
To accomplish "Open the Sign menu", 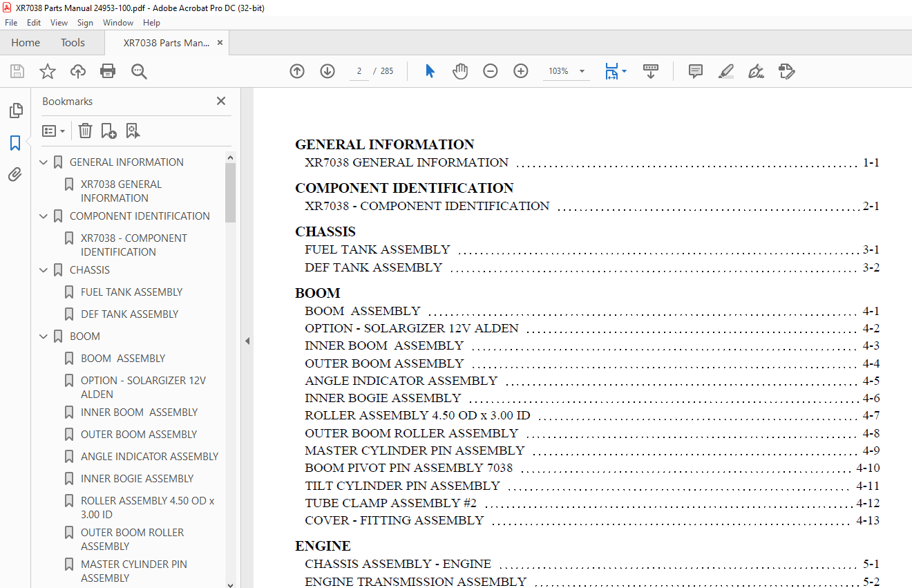I will 85,23.
